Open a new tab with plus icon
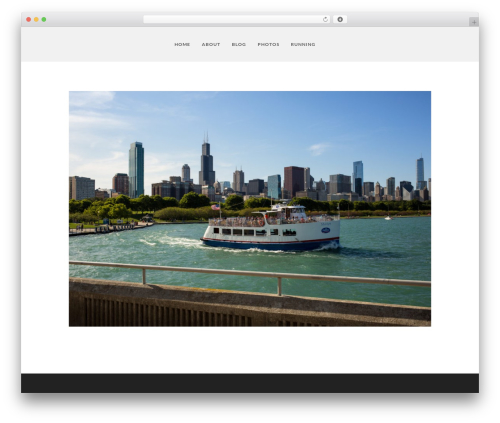The image size is (500, 423). click(474, 22)
